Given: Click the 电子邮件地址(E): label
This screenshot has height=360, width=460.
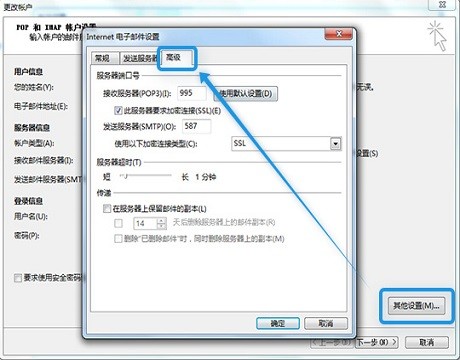Looking at the screenshot, I should [41, 106].
